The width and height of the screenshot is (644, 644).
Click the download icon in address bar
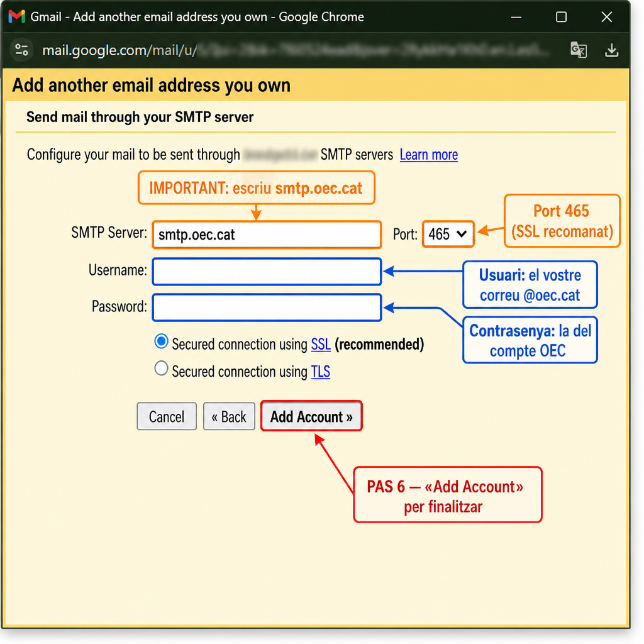coord(611,50)
